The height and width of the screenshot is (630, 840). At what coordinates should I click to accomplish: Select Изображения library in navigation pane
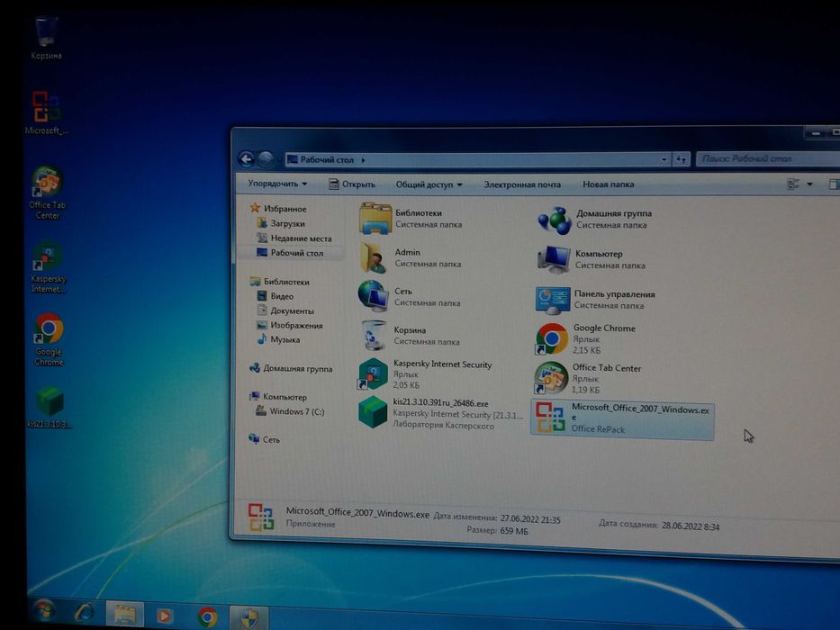pos(290,325)
